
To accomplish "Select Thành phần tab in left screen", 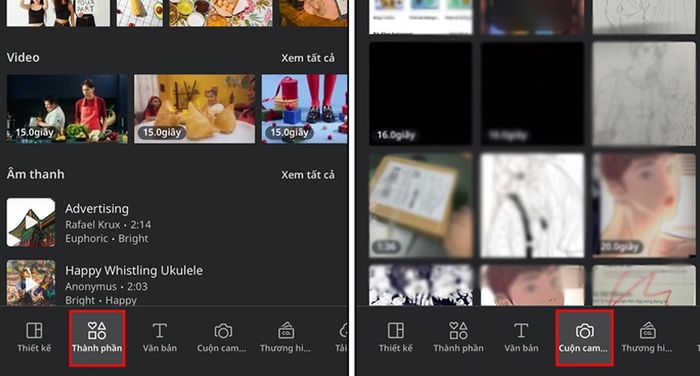I will click(x=97, y=338).
